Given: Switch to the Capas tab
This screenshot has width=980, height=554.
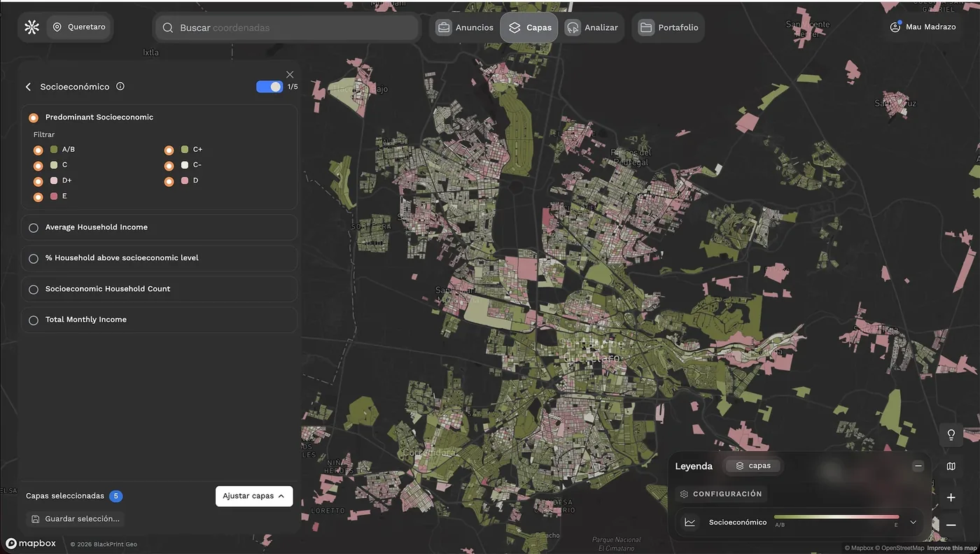Looking at the screenshot, I should (529, 27).
